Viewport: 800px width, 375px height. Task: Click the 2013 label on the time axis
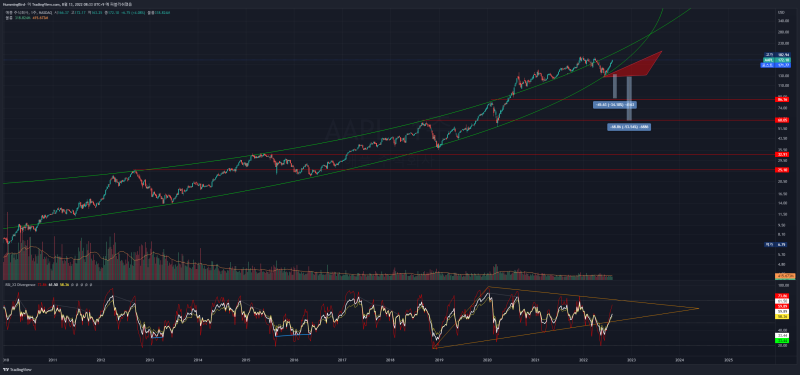[x=149, y=360]
